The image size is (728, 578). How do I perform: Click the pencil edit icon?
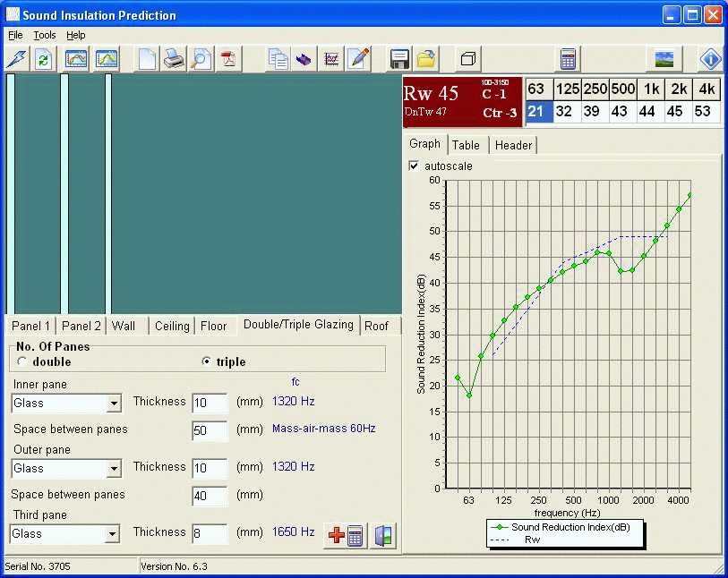point(358,59)
